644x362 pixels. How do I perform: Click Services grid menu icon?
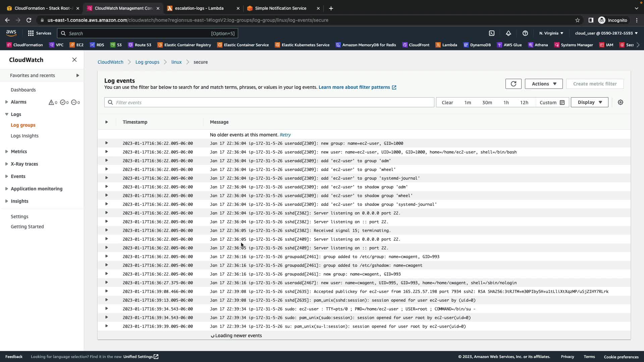[x=31, y=33]
